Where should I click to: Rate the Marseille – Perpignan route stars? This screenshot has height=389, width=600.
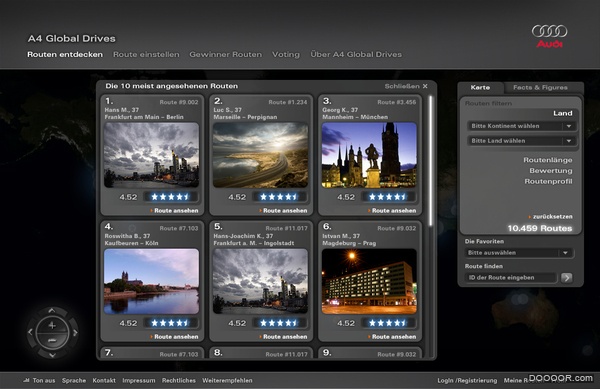pos(279,197)
